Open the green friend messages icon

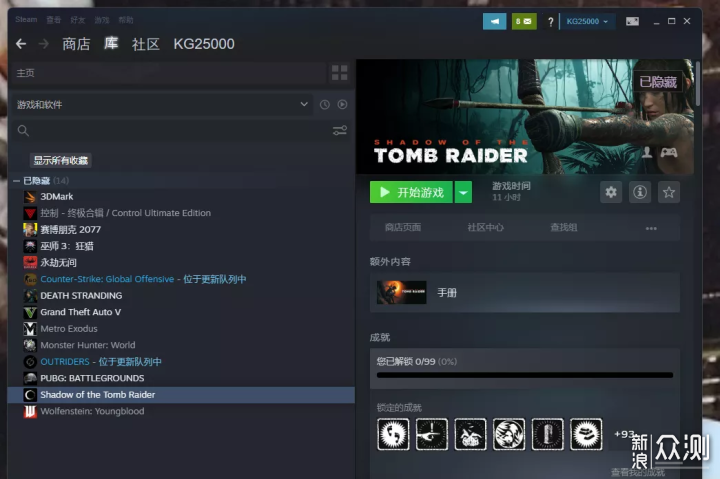524,21
